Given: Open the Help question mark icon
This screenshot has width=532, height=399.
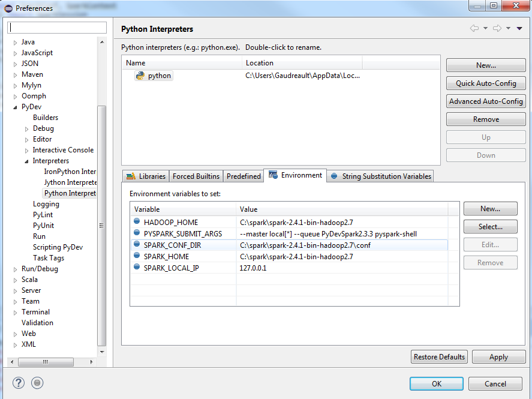Looking at the screenshot, I should (x=19, y=383).
